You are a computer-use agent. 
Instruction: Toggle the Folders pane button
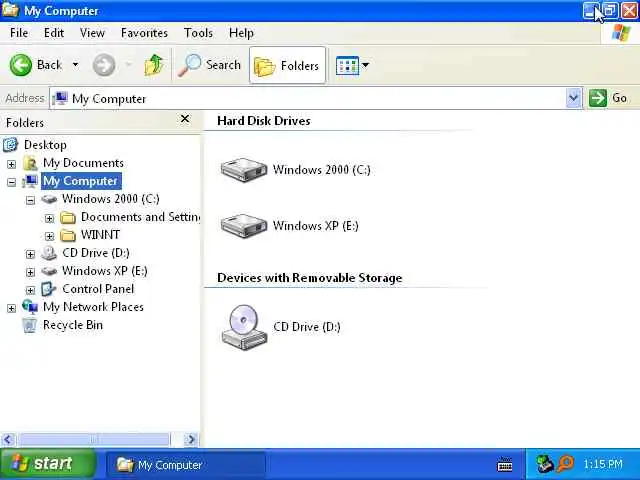coord(287,65)
